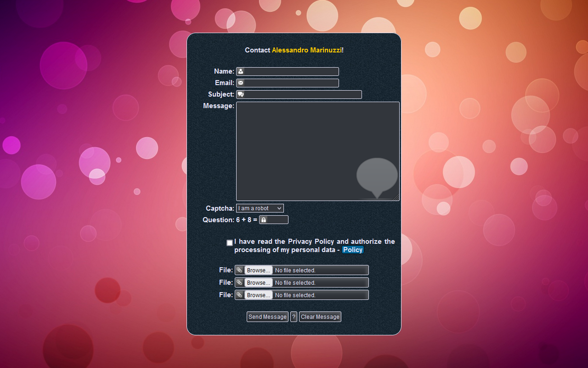Click the Send Message button
Screen dimensions: 588x368
point(267,316)
